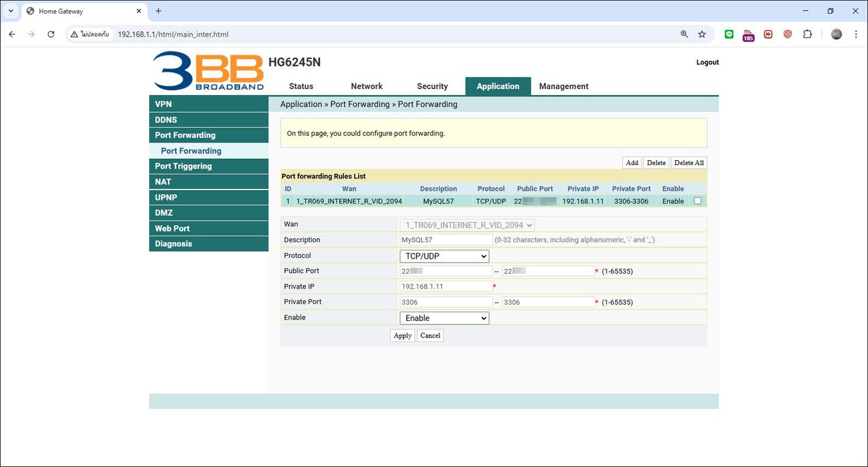Viewport: 868px width, 467px height.
Task: Click the Private Port end field
Action: (549, 302)
